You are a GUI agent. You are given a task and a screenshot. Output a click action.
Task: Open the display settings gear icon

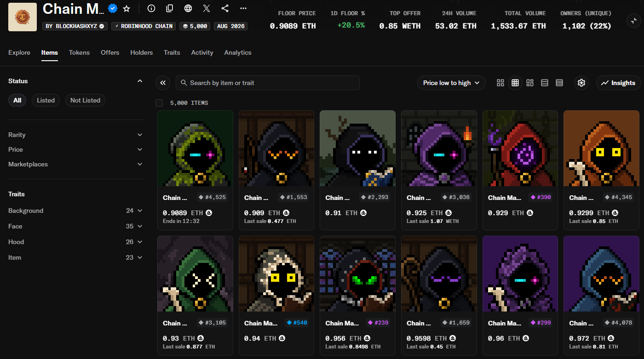(581, 83)
